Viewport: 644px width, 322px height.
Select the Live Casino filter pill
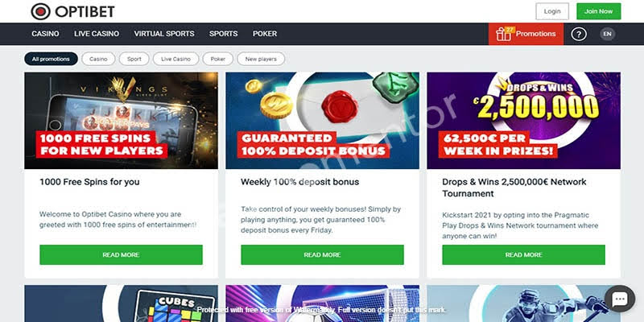[175, 59]
